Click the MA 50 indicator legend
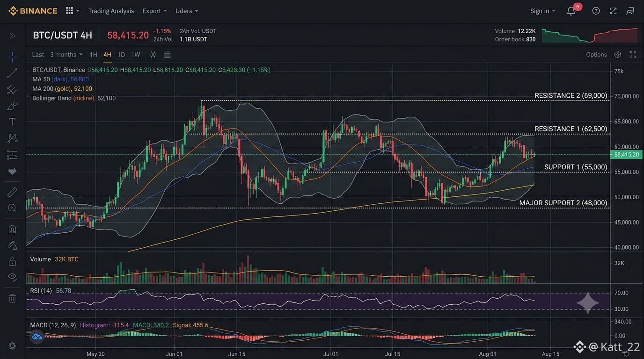644x359 pixels. 60,79
